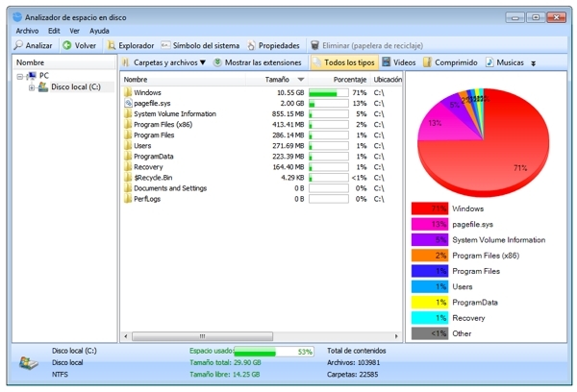Click Tamaño libre: 14.25 GB text

coord(225,375)
